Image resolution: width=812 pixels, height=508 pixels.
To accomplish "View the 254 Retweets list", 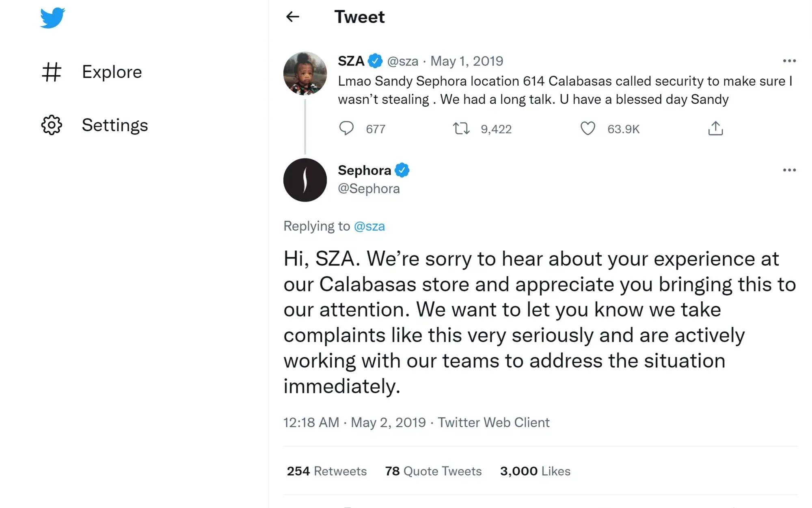I will (x=326, y=471).
